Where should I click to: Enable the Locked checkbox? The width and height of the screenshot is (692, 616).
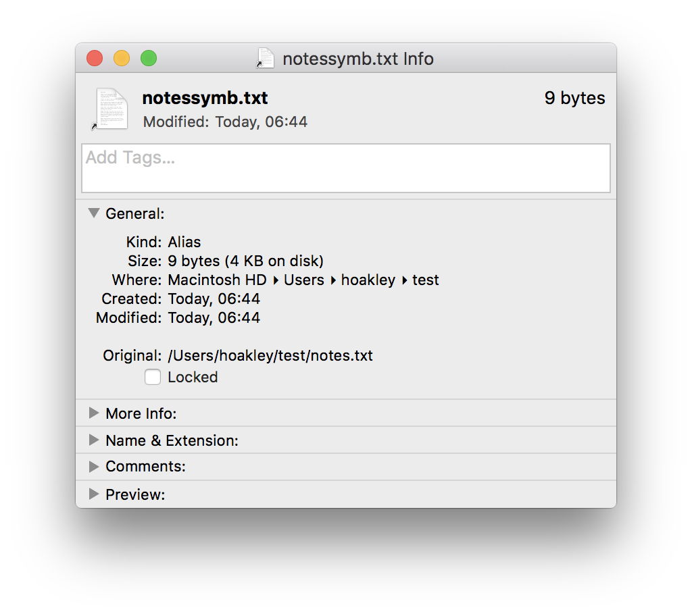[153, 378]
